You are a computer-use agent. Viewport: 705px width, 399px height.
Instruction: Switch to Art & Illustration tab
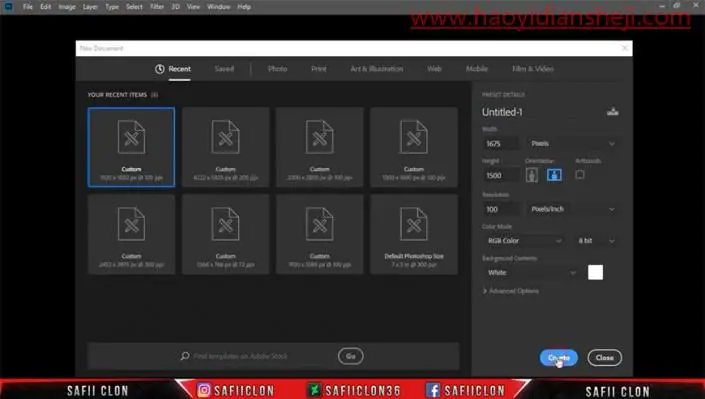(377, 69)
